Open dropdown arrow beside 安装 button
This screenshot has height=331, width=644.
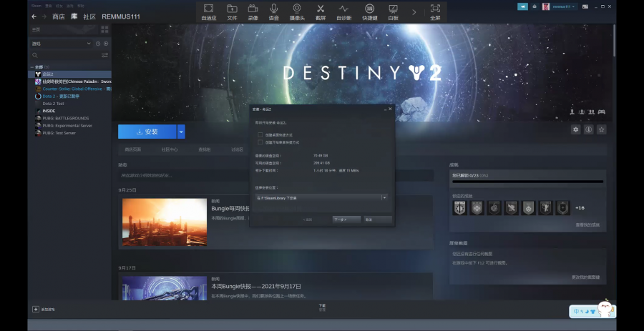[181, 132]
